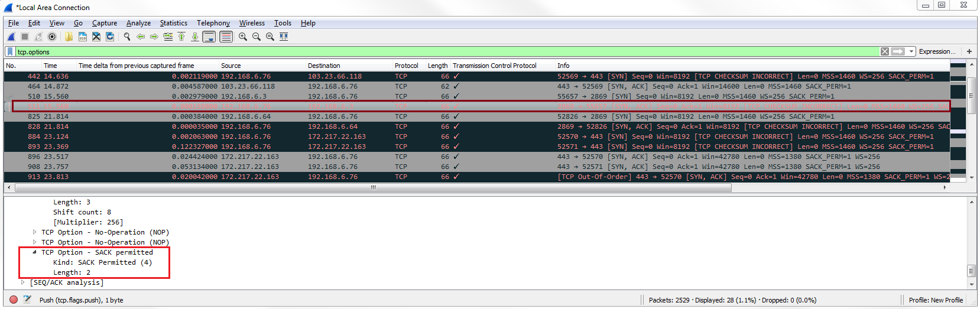Select packet 464 SYN, ACK row
980x309 pixels.
[x=476, y=86]
